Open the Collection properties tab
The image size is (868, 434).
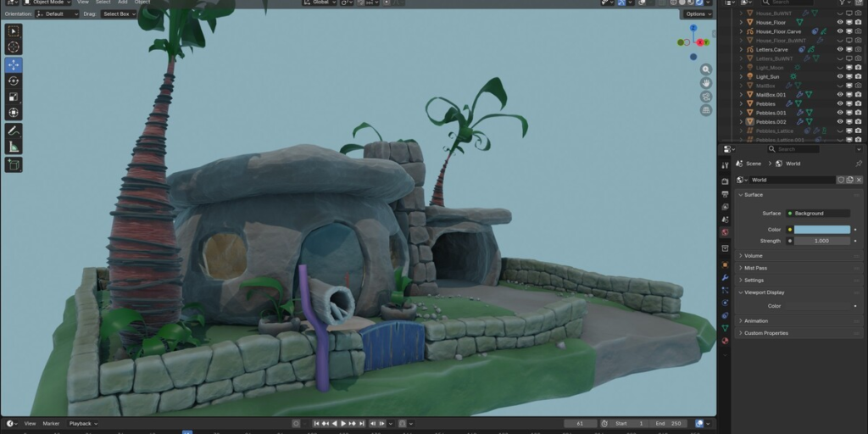[x=725, y=248]
